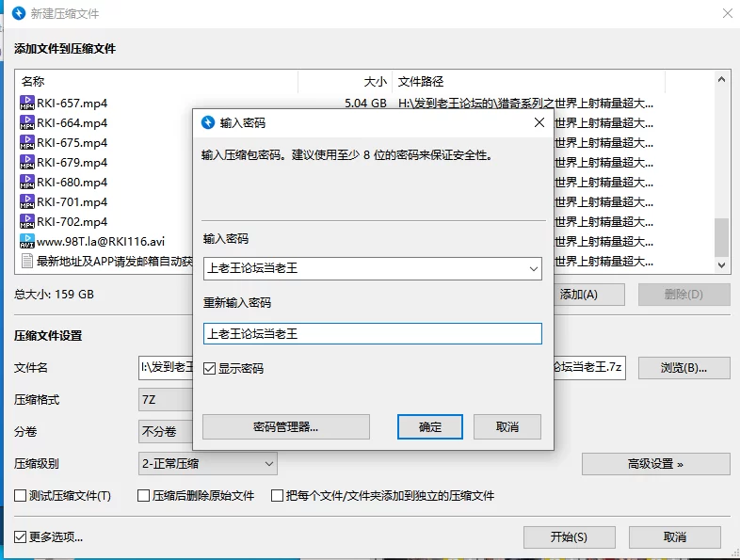Enable 压缩后删除原始文件 checkbox

click(x=143, y=496)
